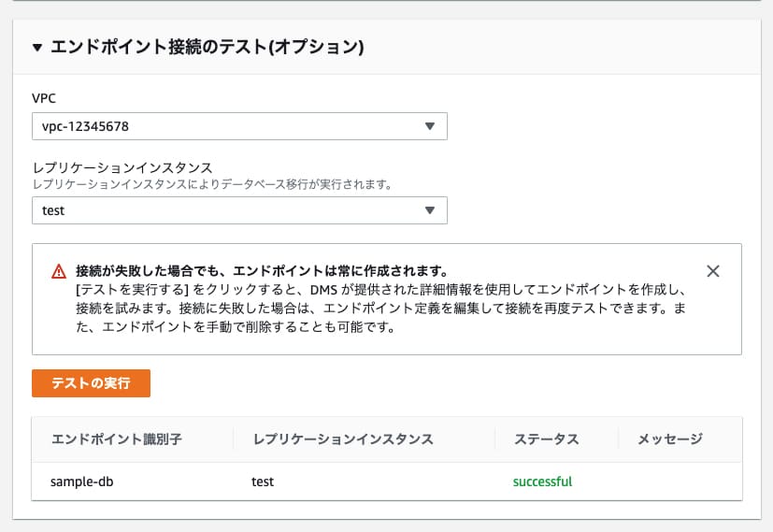This screenshot has width=773, height=532.
Task: Select the sample-db endpoint identifier cell
Action: [80, 482]
